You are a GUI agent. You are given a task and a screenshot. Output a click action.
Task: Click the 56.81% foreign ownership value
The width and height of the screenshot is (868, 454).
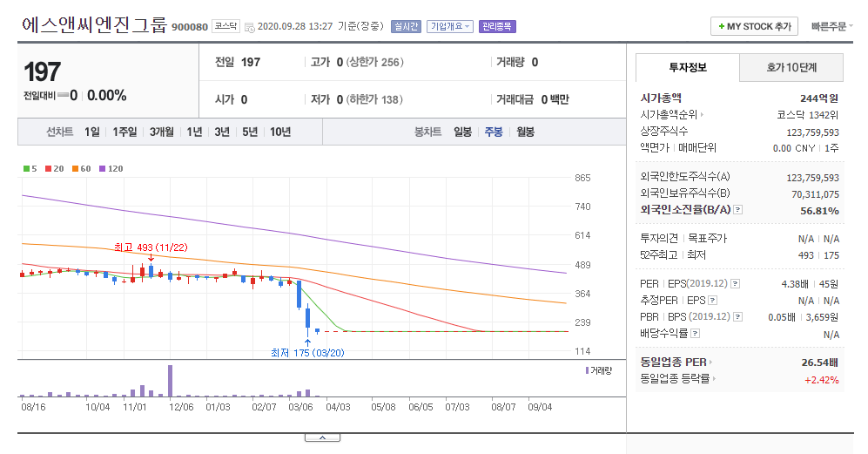(819, 211)
